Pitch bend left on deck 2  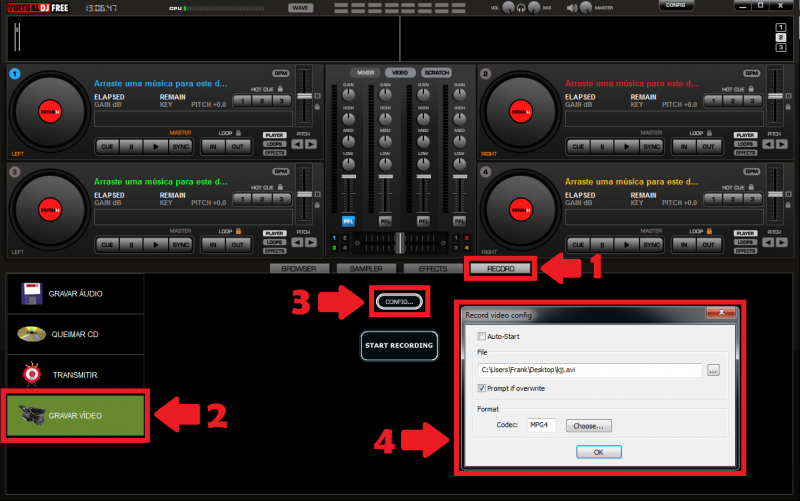pyautogui.click(x=768, y=144)
